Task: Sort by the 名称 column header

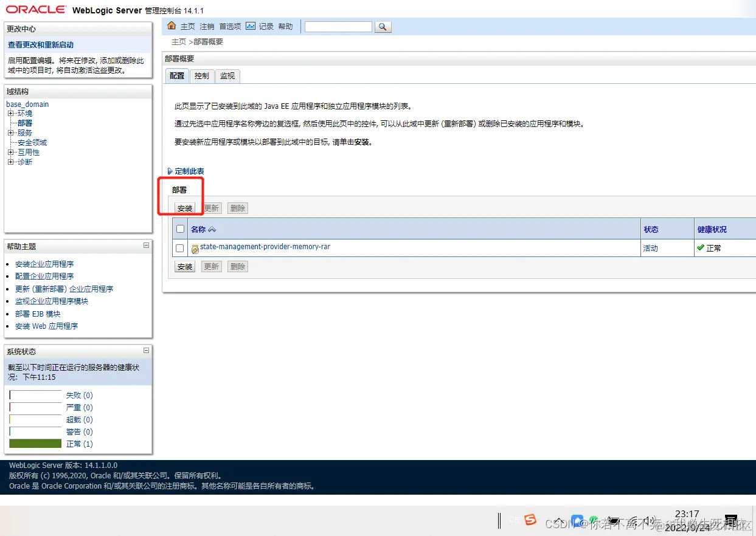Action: [198, 230]
